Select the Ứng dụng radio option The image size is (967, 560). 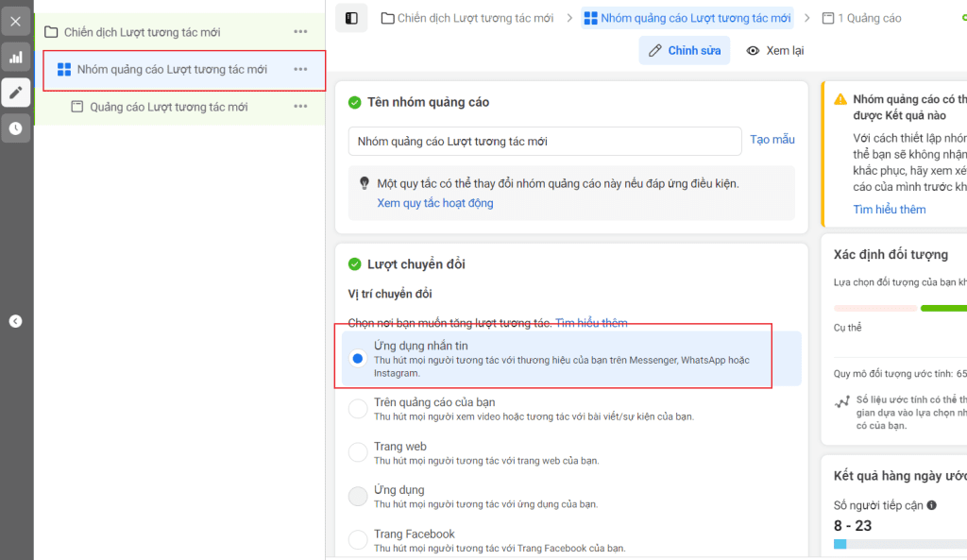pyautogui.click(x=358, y=497)
